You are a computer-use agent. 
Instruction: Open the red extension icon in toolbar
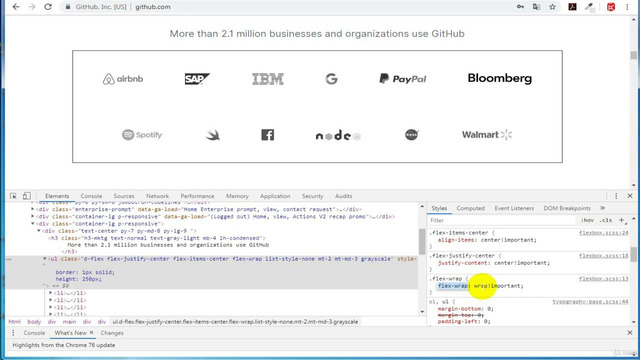(611, 7)
